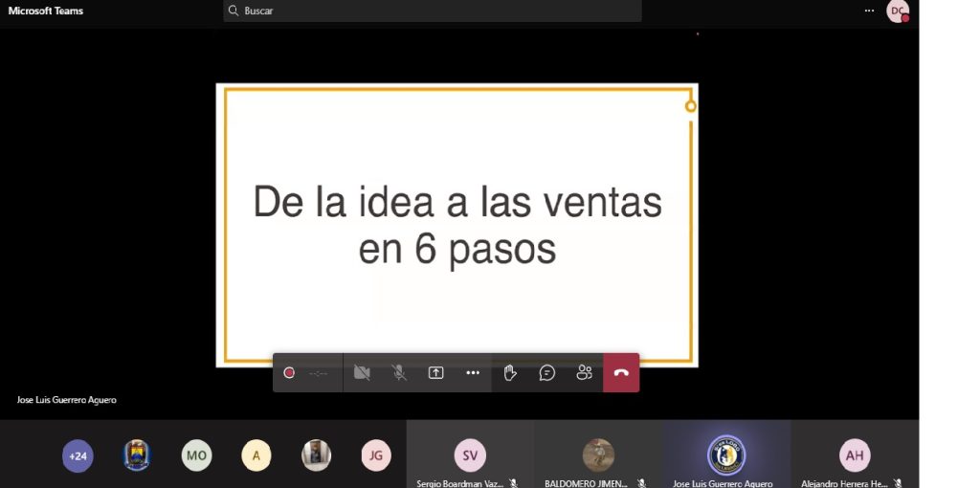This screenshot has height=488, width=980.
Task: Select Sergio Boardman's SV participant tile
Action: pyautogui.click(x=470, y=455)
